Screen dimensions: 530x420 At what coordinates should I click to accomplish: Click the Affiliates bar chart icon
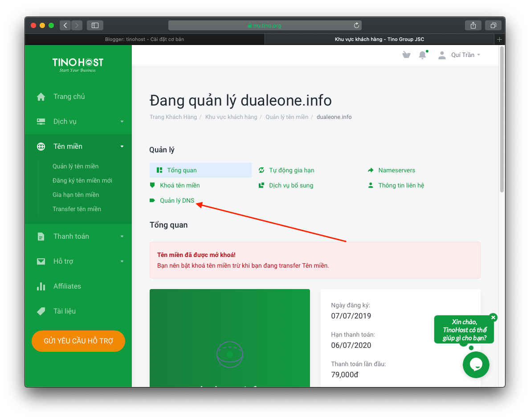(x=41, y=286)
